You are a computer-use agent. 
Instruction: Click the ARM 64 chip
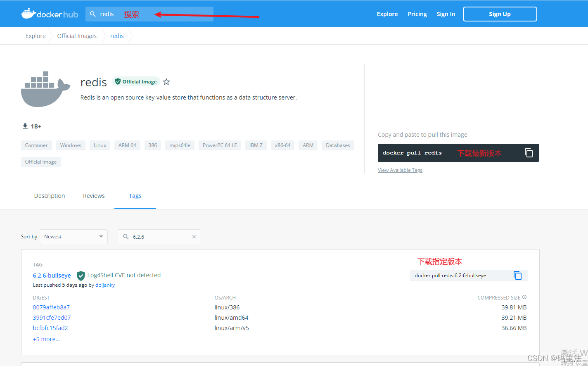click(x=127, y=145)
